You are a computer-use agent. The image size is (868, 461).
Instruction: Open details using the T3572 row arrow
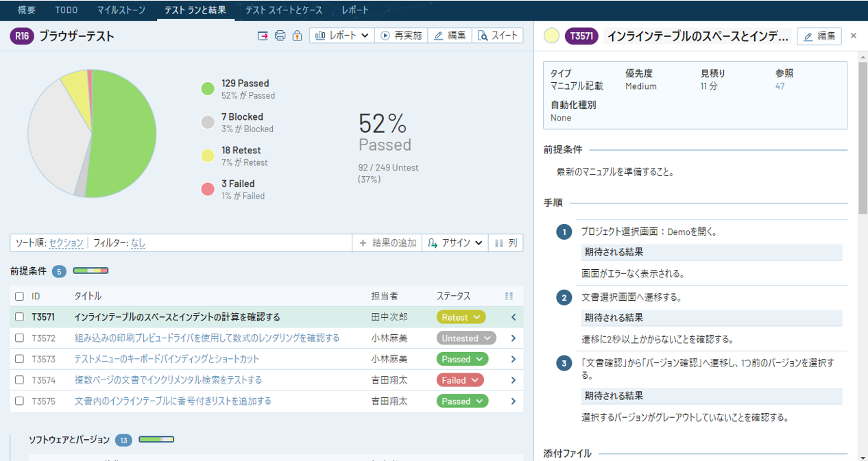click(513, 338)
